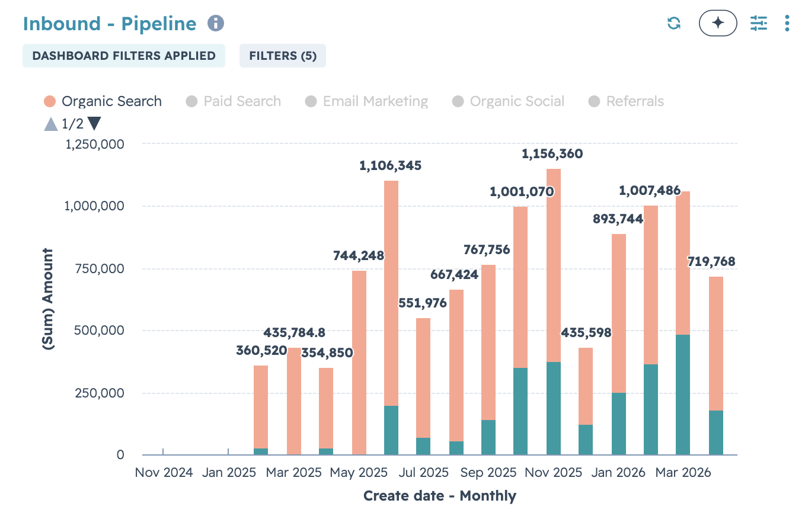Click the Paid Search grey color dot

click(x=191, y=101)
